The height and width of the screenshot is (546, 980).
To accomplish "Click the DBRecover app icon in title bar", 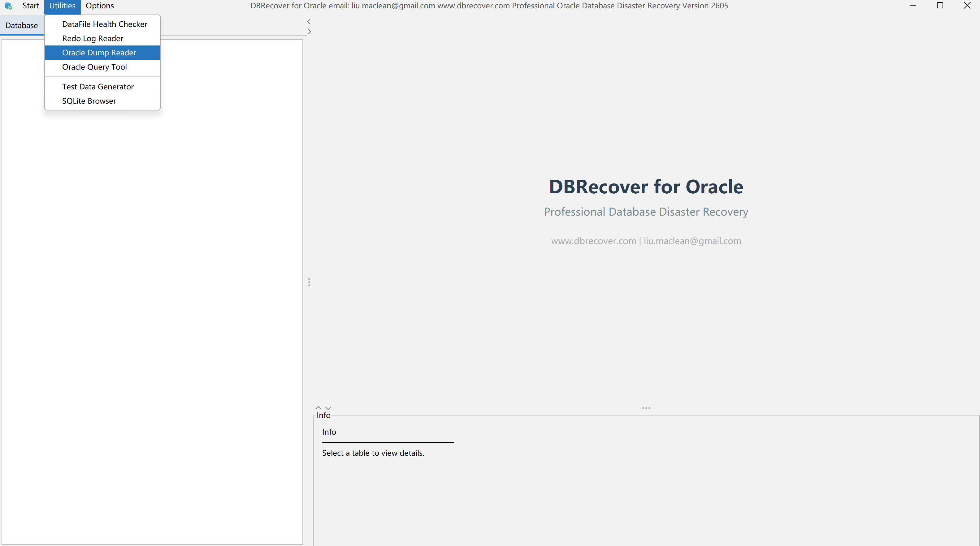I will tap(8, 6).
